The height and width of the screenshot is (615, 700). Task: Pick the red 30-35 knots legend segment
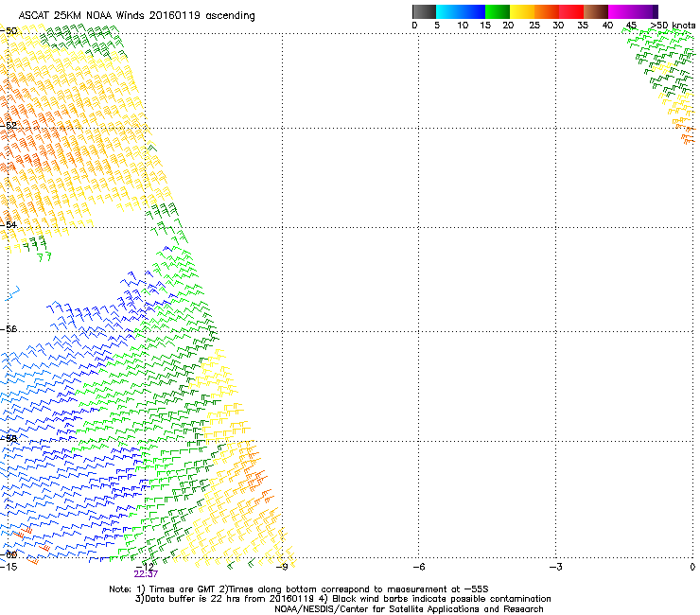coord(571,11)
